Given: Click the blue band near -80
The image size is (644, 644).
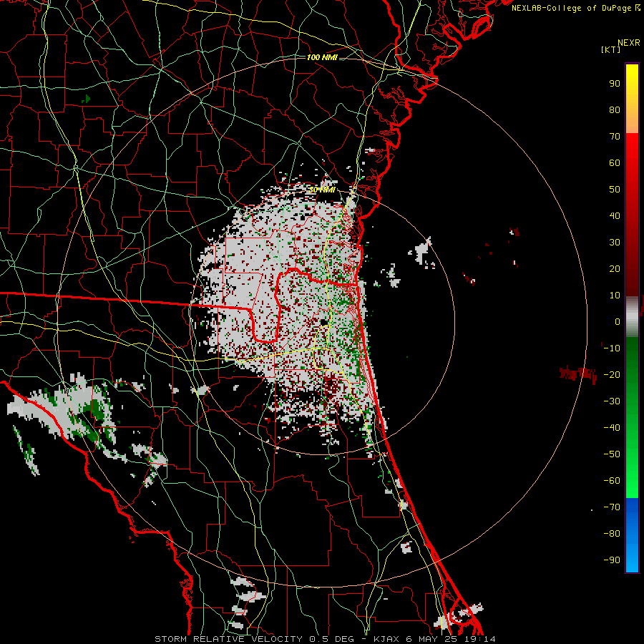Looking at the screenshot, I should (632, 534).
